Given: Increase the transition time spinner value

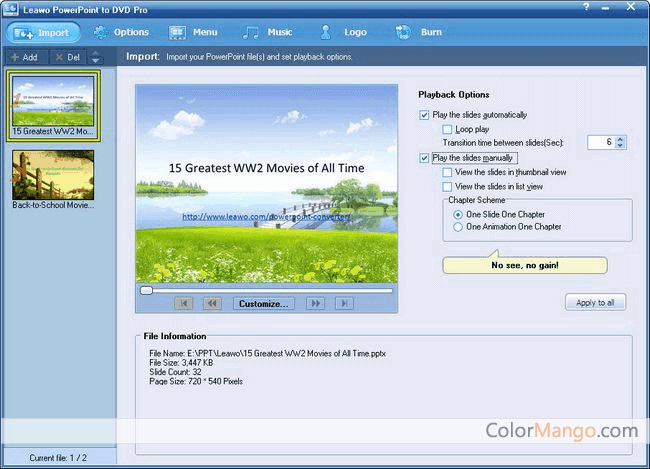Looking at the screenshot, I should tap(621, 139).
